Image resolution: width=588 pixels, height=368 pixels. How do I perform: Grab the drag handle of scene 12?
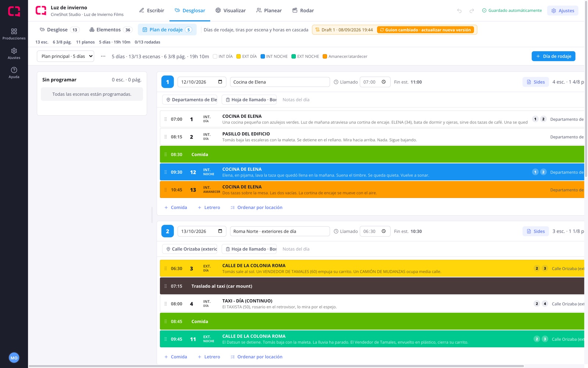(165, 172)
